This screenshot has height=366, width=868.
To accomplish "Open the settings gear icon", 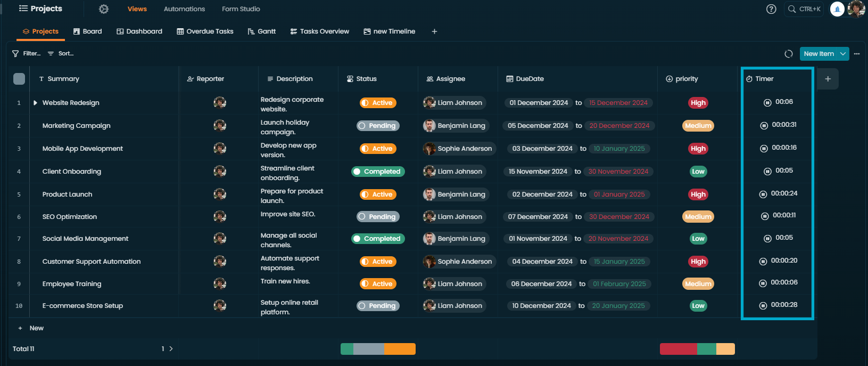I will pos(104,9).
